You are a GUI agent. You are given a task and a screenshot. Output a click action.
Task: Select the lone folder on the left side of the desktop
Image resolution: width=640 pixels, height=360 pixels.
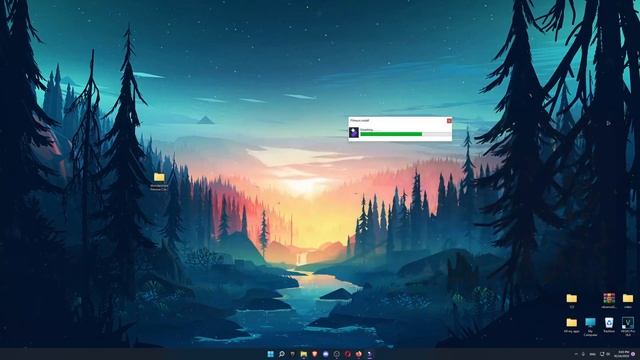pos(159,181)
